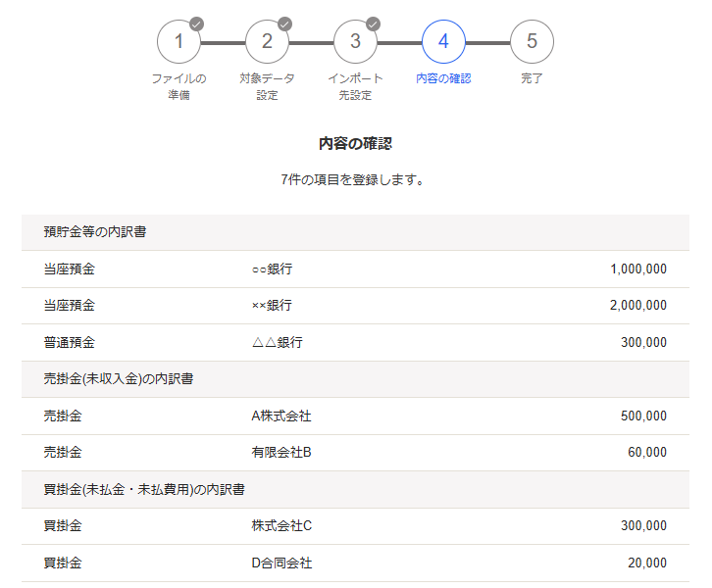Click the 完了 step label

coord(532,78)
